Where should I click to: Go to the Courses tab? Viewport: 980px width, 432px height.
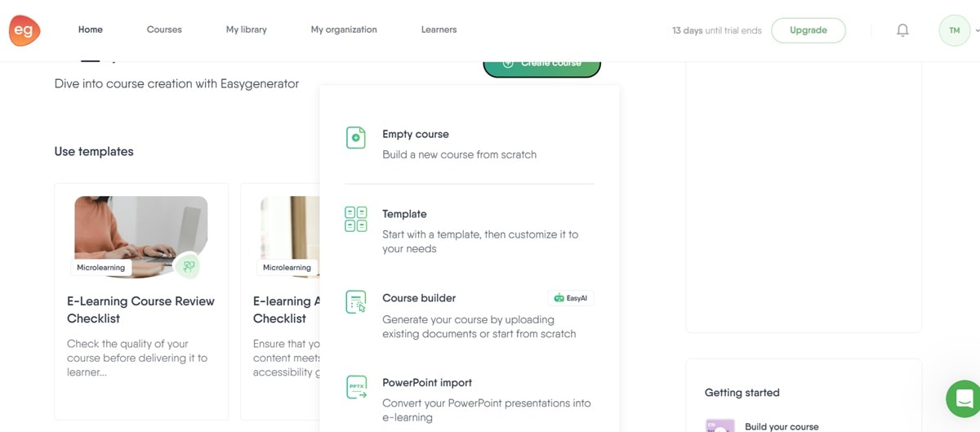coord(164,30)
